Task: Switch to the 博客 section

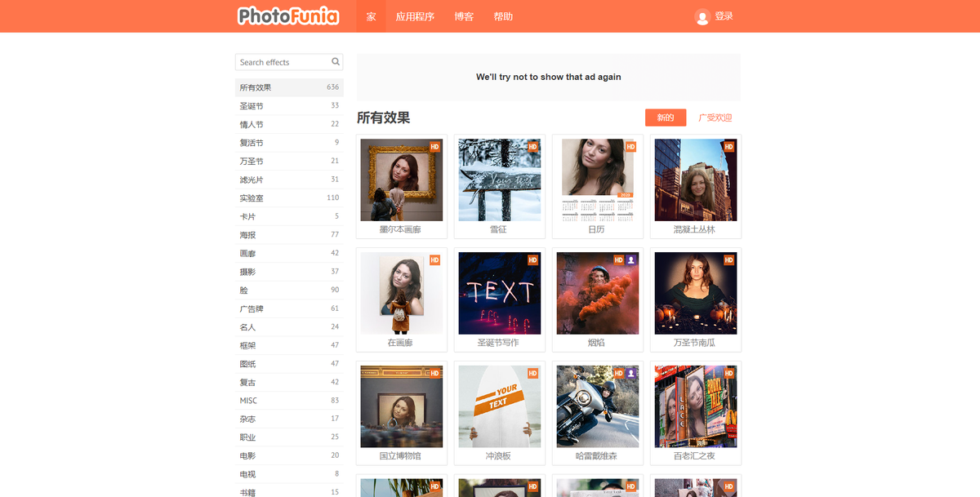Action: 463,16
